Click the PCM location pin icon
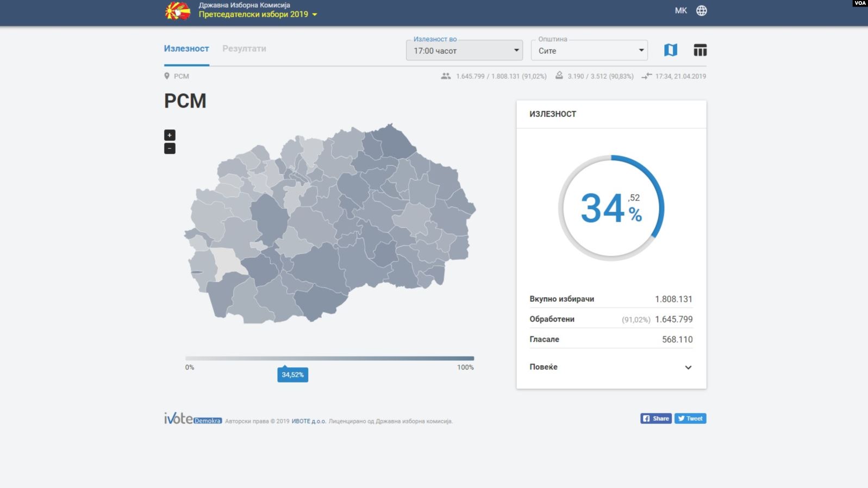This screenshot has width=868, height=488. coord(167,76)
